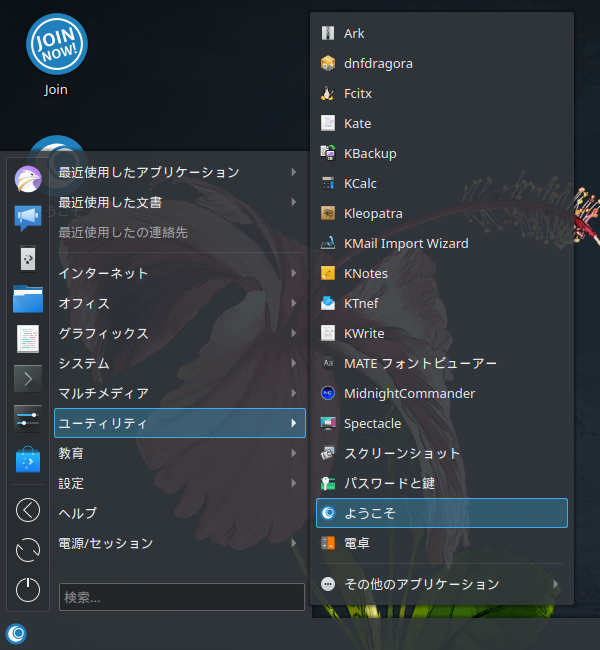Expand 教育 category arrow
Viewport: 600px width, 650px height.
pos(294,453)
